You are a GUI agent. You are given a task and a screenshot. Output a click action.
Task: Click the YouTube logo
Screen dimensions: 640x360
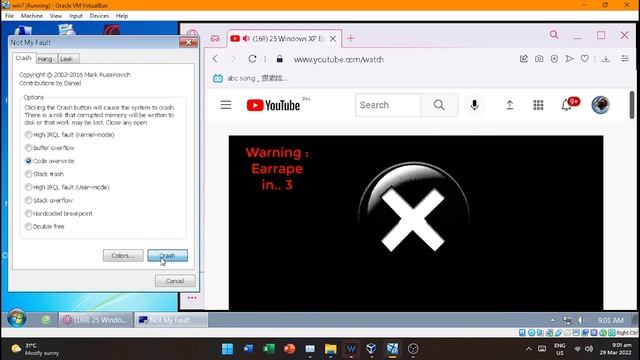pyautogui.click(x=273, y=105)
